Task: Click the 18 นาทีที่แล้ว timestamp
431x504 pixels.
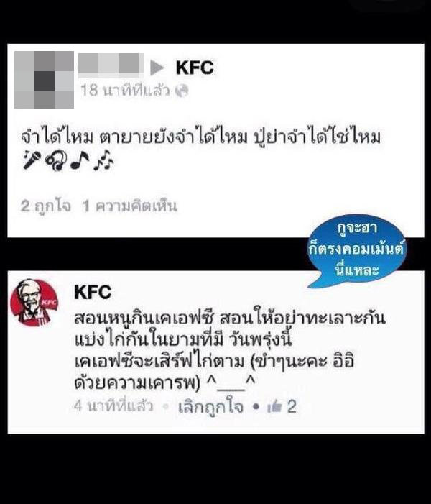Action: click(x=125, y=91)
